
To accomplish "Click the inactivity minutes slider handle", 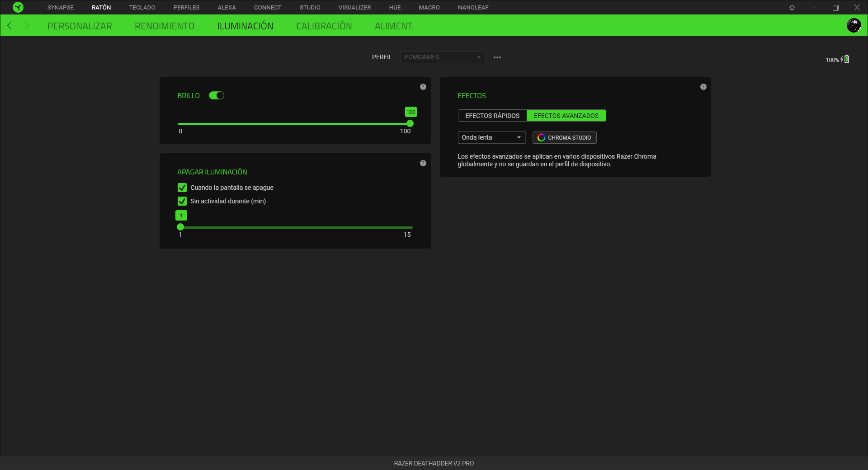I will [180, 227].
